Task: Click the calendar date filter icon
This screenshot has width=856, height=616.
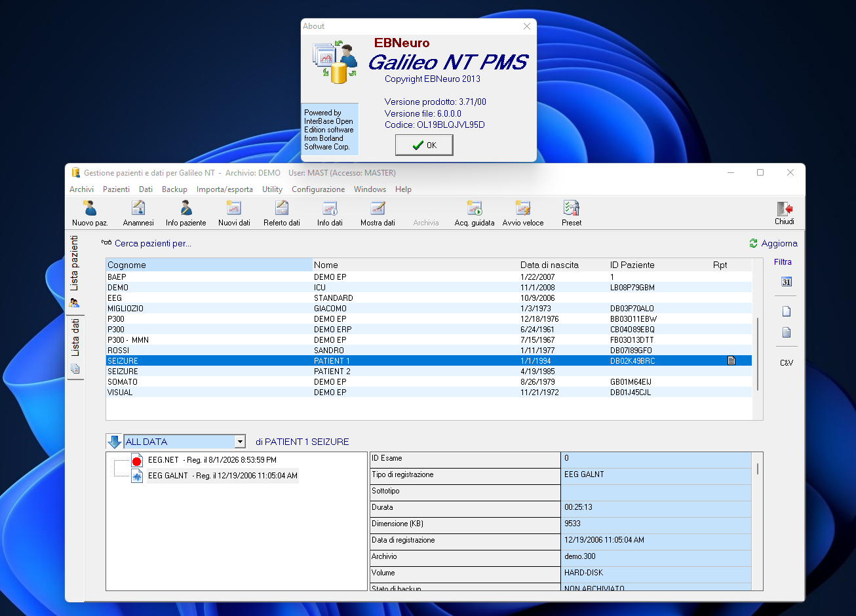Action: pyautogui.click(x=787, y=282)
